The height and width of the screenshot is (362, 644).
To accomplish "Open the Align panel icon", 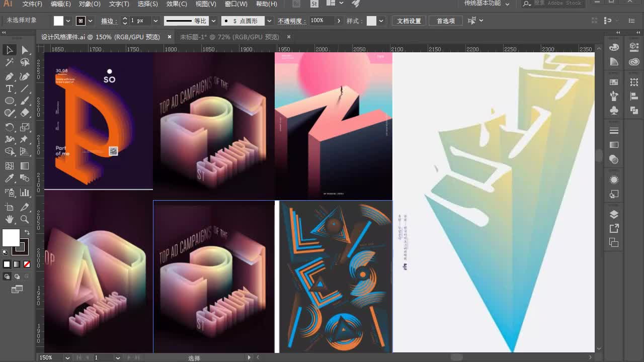I will click(634, 97).
